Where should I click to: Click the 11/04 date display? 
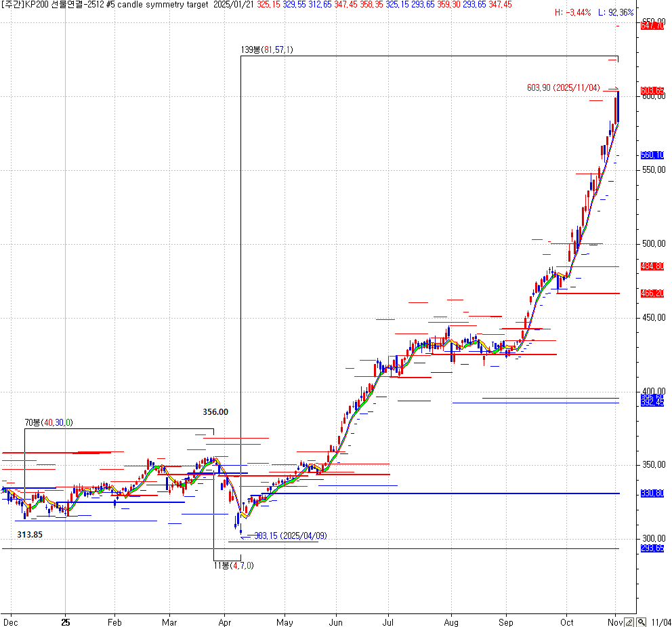coord(660,622)
